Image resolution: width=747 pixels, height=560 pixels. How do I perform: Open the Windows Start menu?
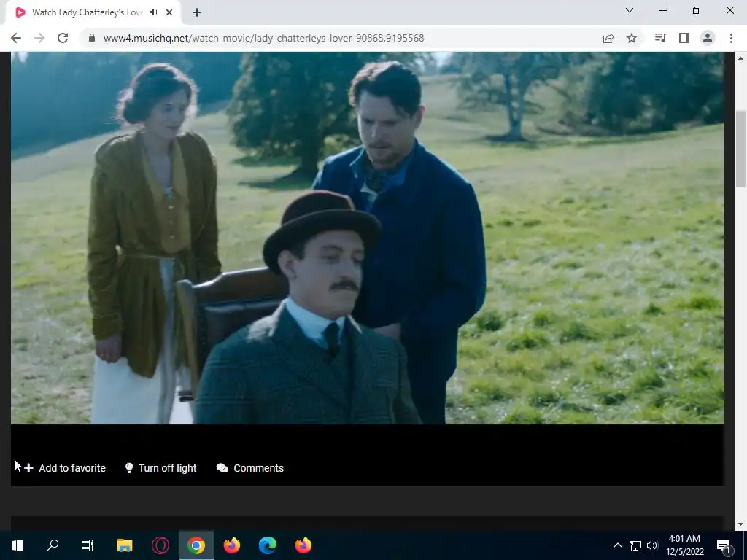[18, 545]
